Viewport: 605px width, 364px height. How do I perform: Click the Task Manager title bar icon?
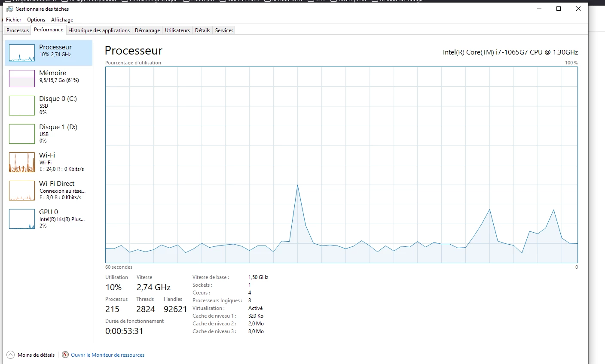point(10,9)
